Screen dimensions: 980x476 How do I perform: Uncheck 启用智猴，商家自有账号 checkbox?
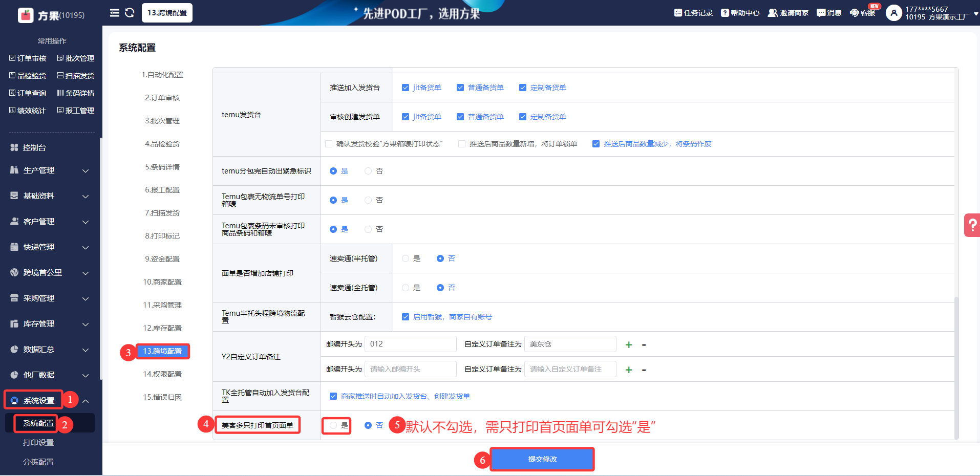click(406, 317)
